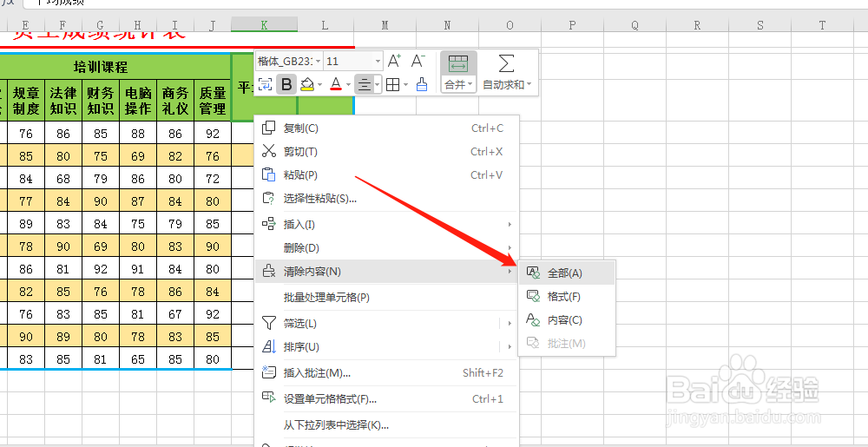Click the scissors cut icon
The width and height of the screenshot is (868, 447).
(268, 151)
